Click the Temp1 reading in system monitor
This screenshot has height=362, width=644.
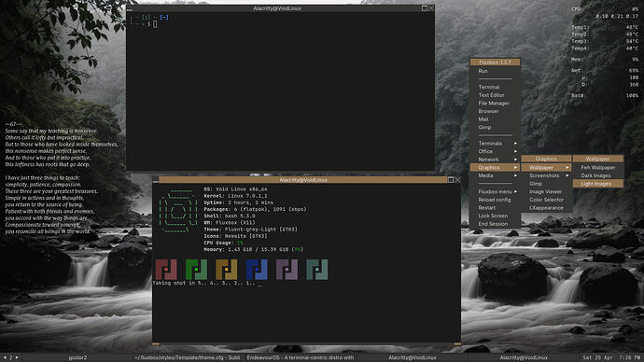tap(605, 27)
